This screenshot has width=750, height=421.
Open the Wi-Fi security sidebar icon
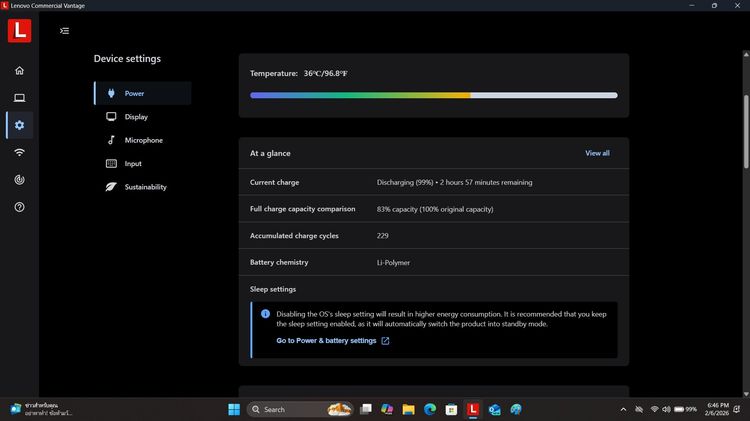click(20, 152)
